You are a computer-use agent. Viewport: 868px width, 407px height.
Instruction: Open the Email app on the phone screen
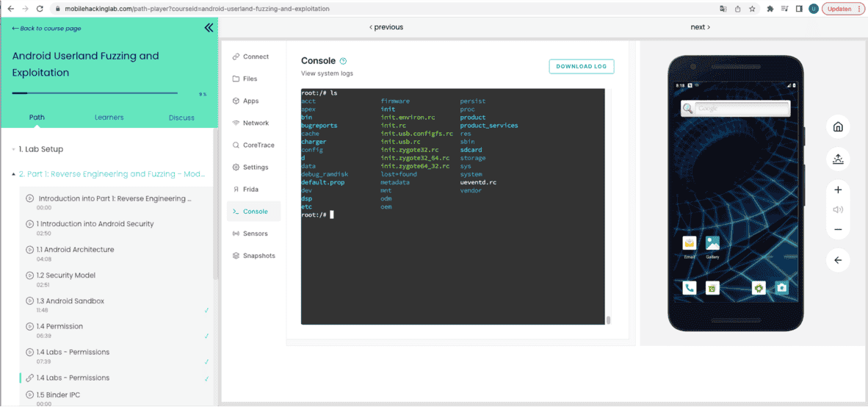pyautogui.click(x=689, y=243)
